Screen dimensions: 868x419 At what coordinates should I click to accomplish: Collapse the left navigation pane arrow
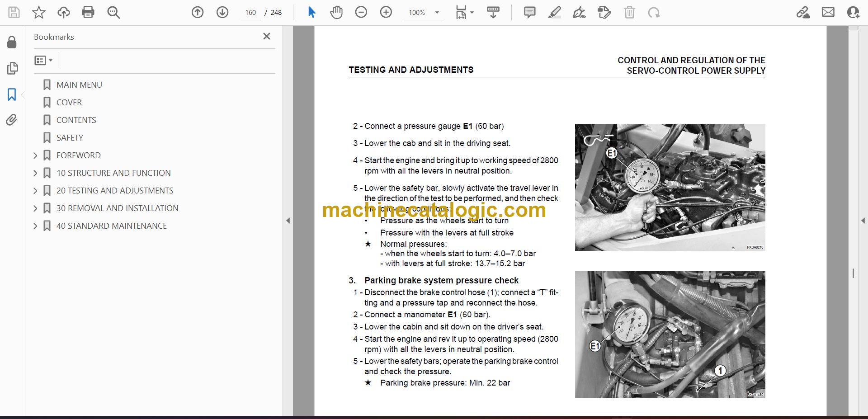(288, 221)
